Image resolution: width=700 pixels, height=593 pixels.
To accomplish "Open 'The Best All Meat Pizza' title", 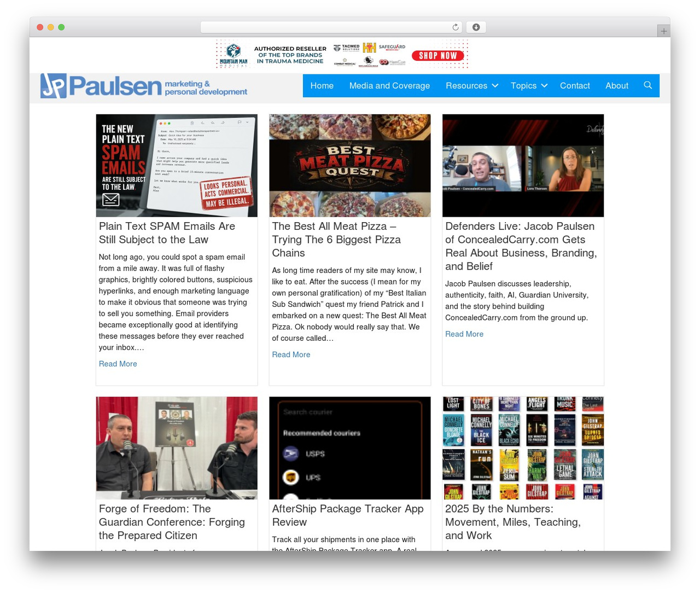I will point(336,240).
